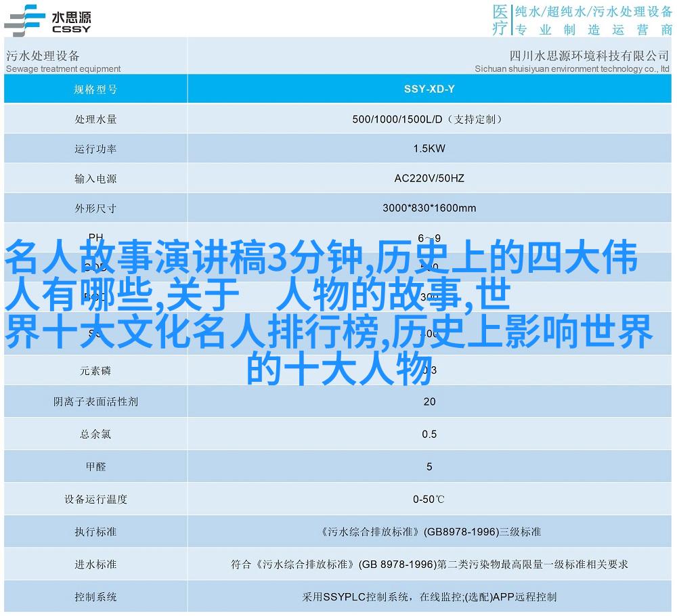The width and height of the screenshot is (677, 616).
Task: Click the 进水标准 row label
Action: click(x=95, y=565)
